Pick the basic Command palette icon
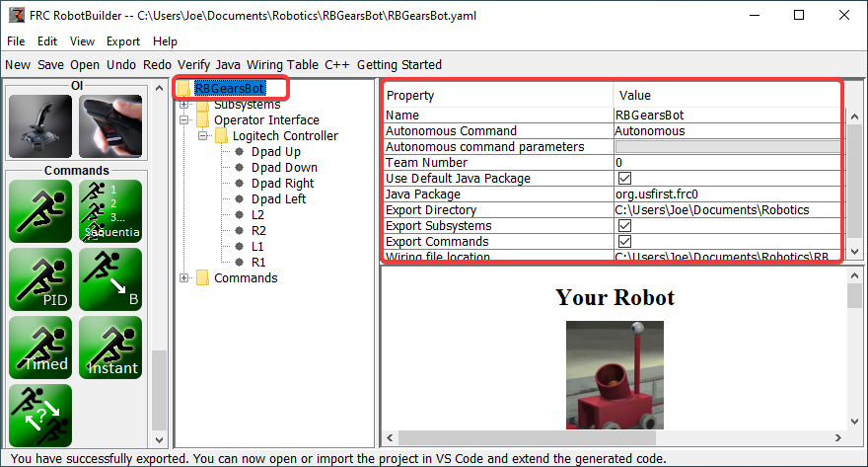Screen dimensions: 868x467 (x=40, y=211)
